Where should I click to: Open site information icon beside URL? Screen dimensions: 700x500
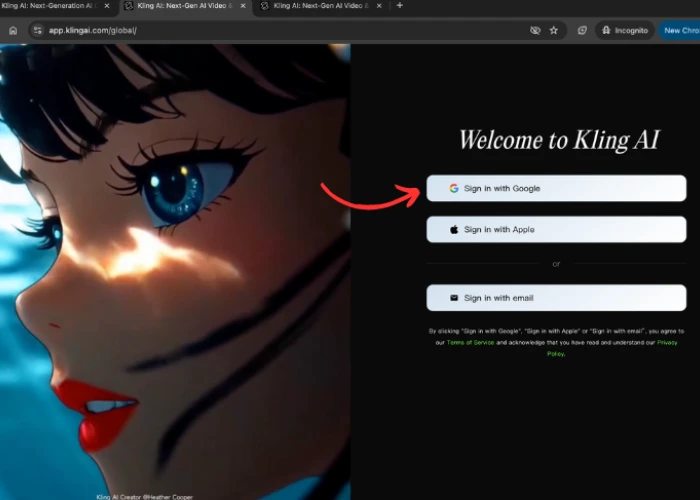[x=38, y=30]
